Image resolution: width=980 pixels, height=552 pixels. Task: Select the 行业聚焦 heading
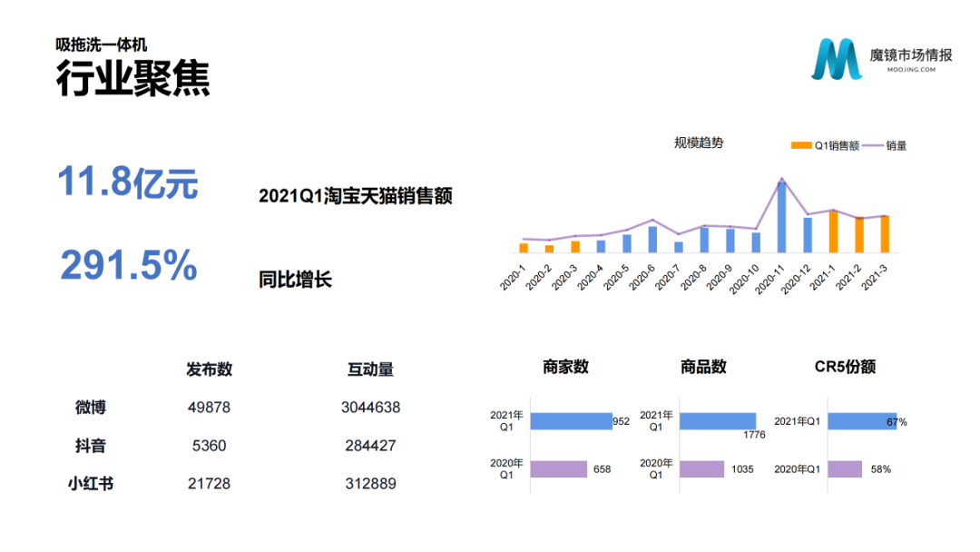click(133, 78)
